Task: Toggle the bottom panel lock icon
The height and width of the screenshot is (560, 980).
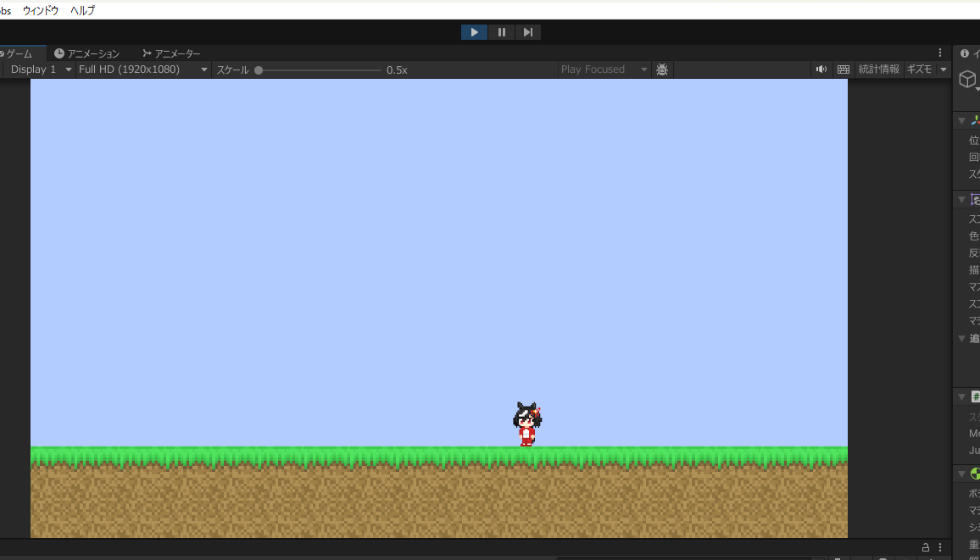Action: click(926, 547)
